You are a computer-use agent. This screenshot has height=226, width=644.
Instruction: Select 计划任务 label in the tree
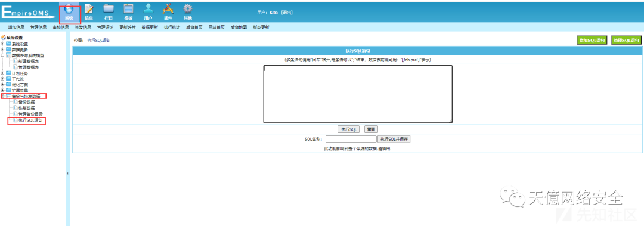20,73
